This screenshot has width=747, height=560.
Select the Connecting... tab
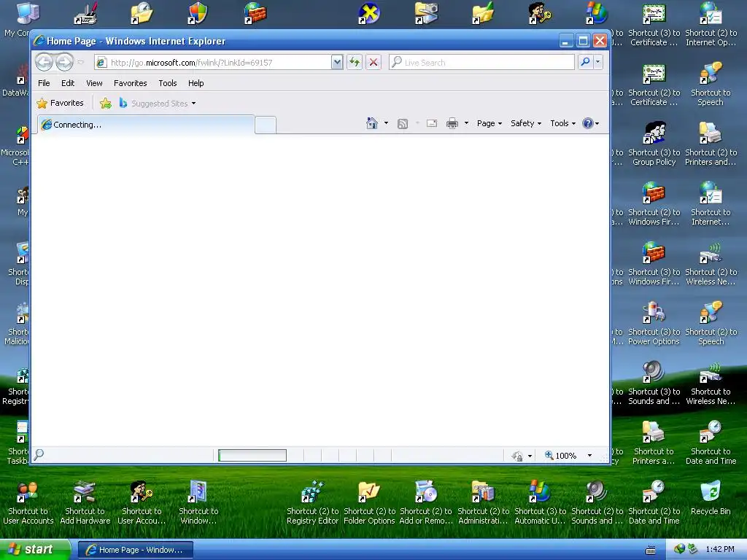146,125
